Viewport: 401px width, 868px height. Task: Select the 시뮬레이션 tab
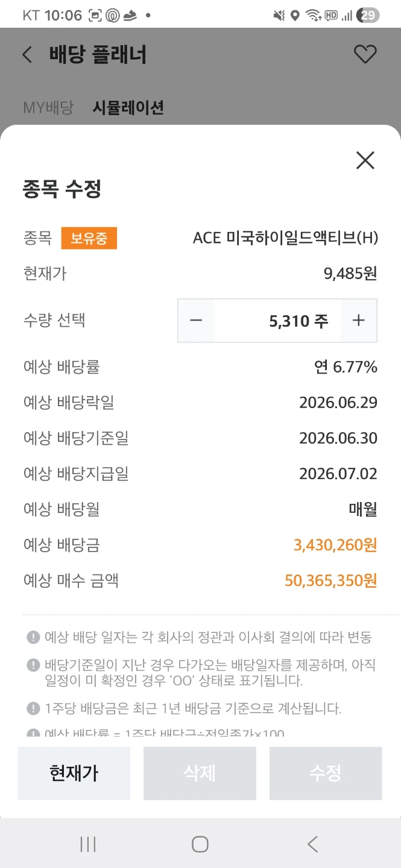[128, 108]
